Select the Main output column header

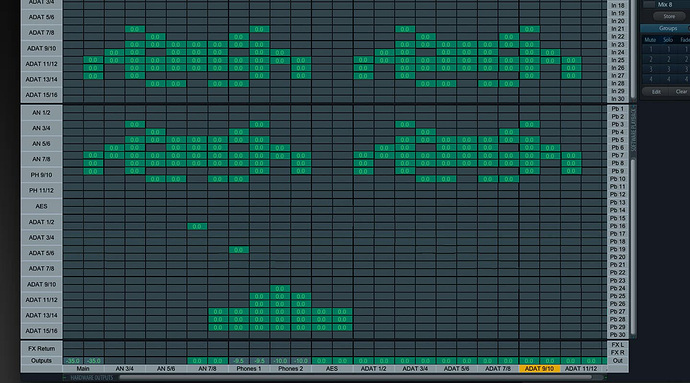(83, 369)
